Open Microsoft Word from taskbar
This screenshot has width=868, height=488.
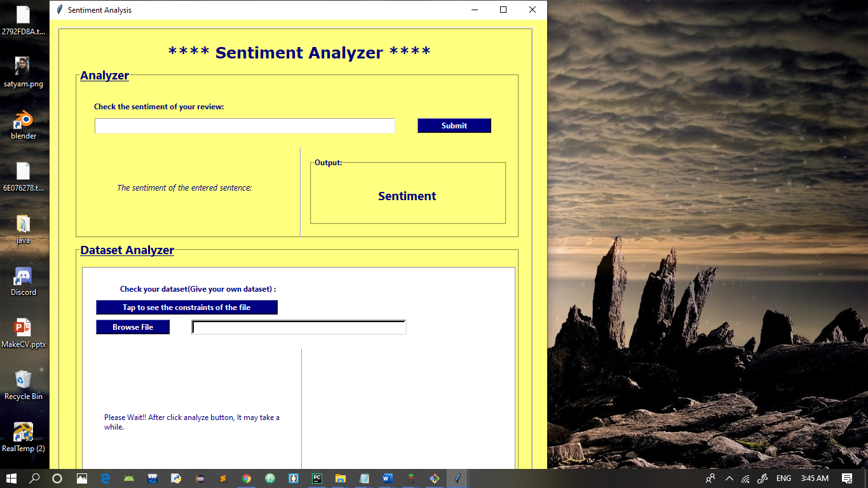(388, 478)
